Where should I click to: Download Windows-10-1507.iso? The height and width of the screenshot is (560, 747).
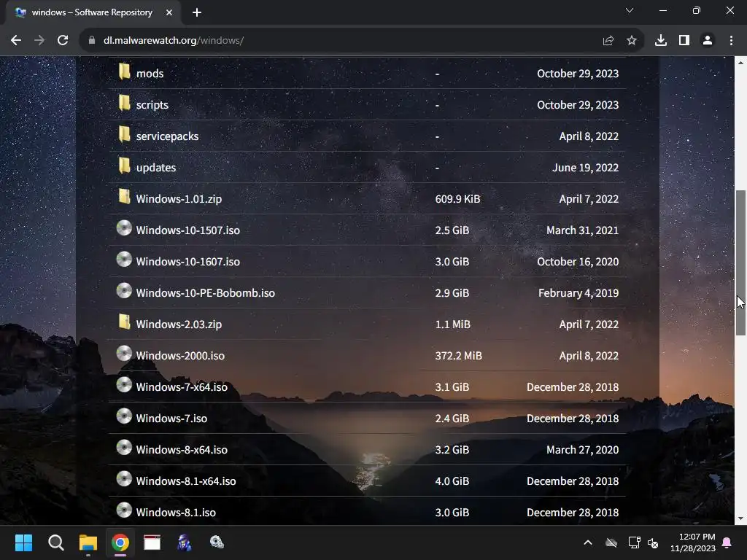[x=187, y=230]
